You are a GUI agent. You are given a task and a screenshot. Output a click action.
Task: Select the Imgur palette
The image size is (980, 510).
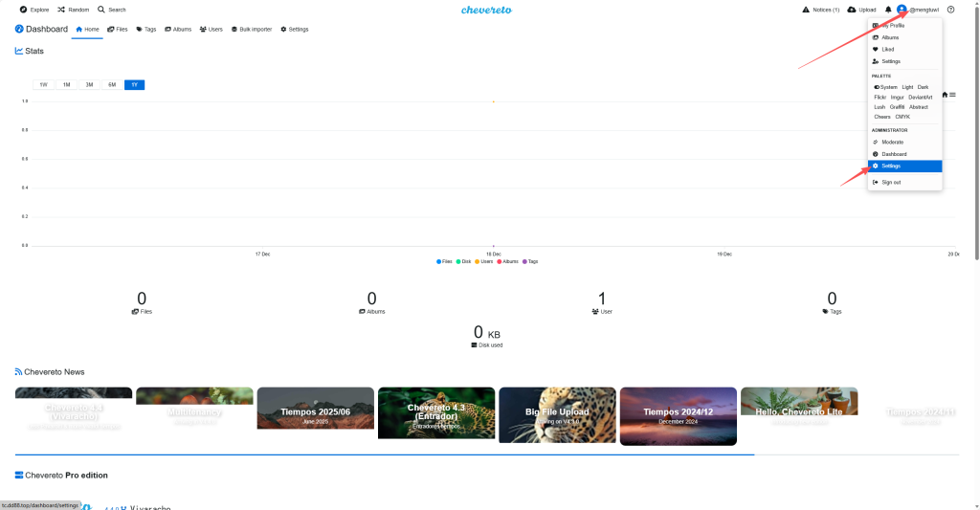tap(898, 98)
